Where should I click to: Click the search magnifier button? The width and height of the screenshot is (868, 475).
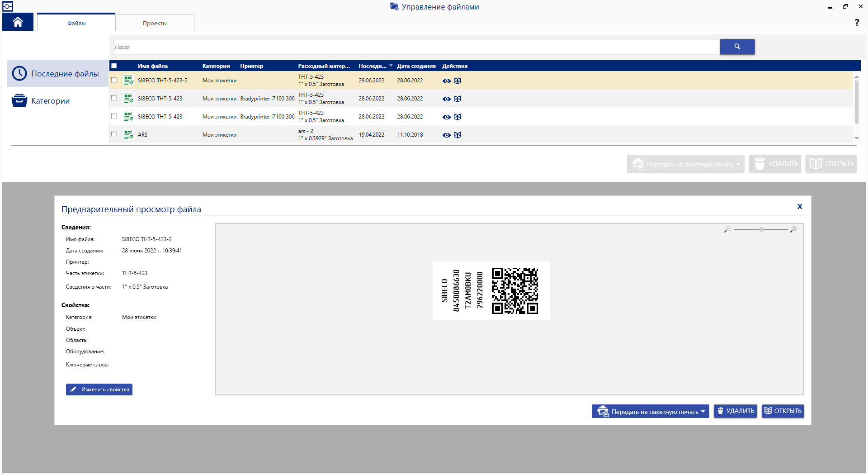[737, 47]
